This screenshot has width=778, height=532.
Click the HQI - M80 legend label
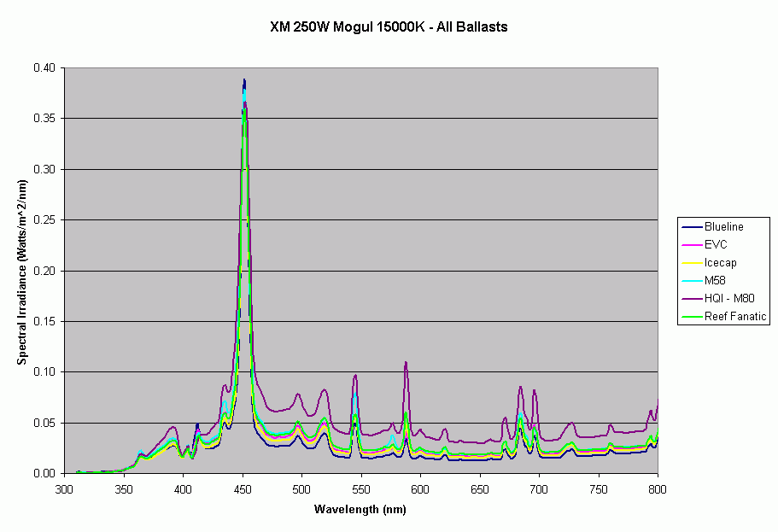729,298
